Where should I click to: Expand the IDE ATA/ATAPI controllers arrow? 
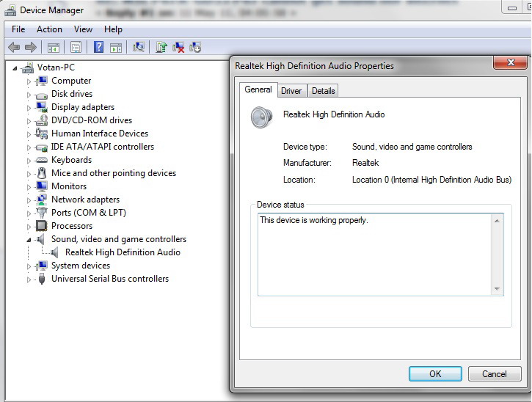(29, 147)
